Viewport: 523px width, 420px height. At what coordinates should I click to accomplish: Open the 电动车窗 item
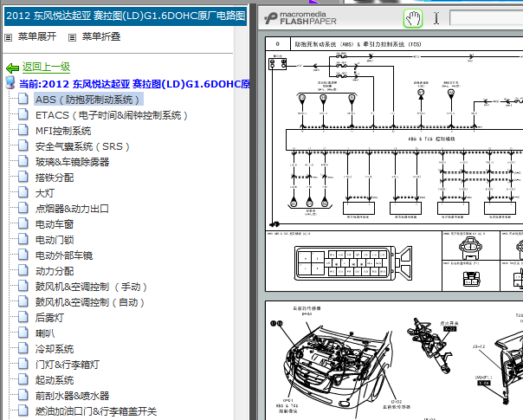pos(55,224)
